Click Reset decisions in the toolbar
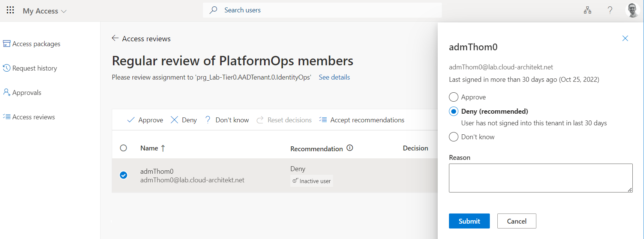The width and height of the screenshot is (644, 239). pos(284,120)
